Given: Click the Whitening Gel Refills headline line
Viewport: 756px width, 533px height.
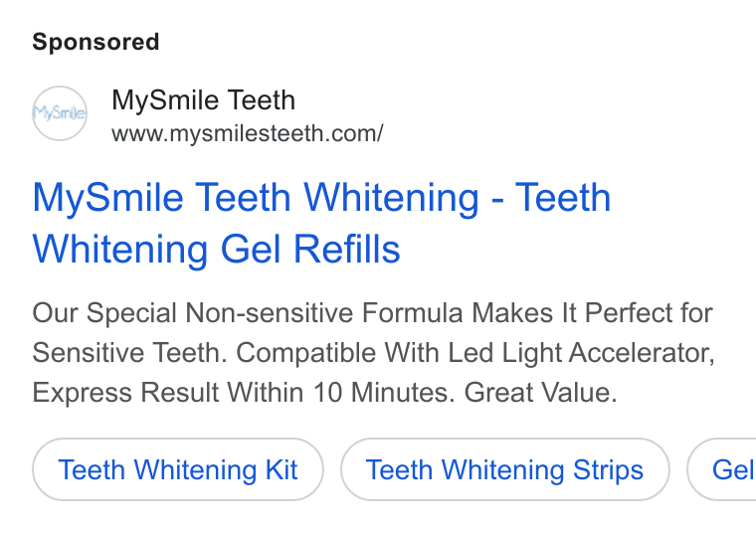Looking at the screenshot, I should 216,250.
